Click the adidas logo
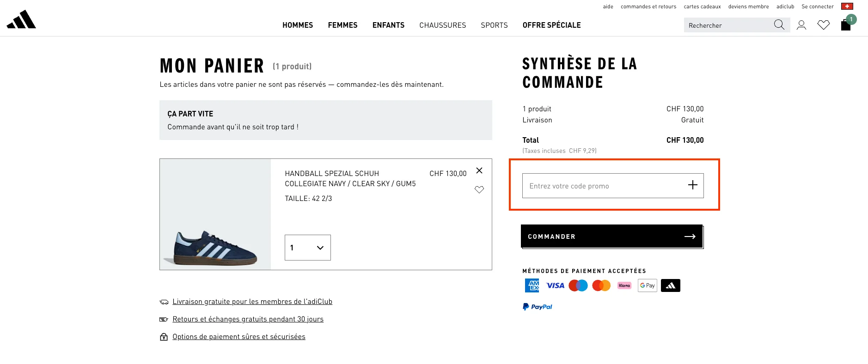Viewport: 868px width, 364px height. coord(21,19)
